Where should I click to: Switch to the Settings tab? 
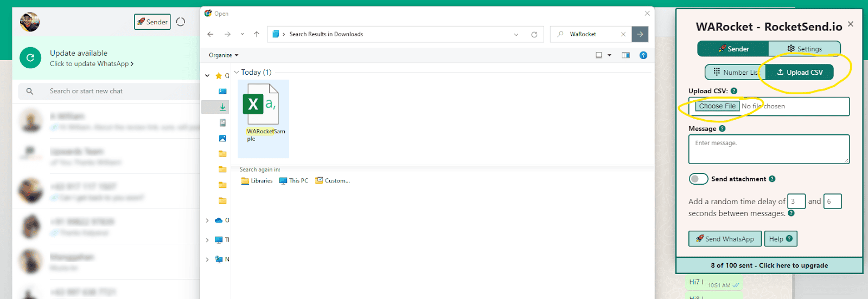(805, 49)
